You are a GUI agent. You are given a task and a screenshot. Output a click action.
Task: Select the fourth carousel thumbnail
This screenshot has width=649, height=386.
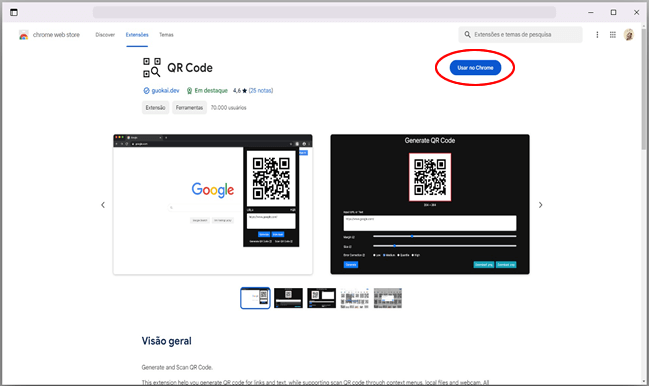355,298
